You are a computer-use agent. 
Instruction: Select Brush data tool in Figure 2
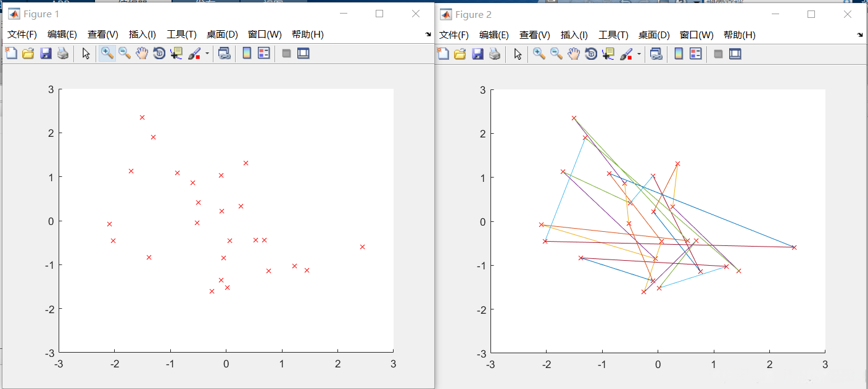coord(626,54)
